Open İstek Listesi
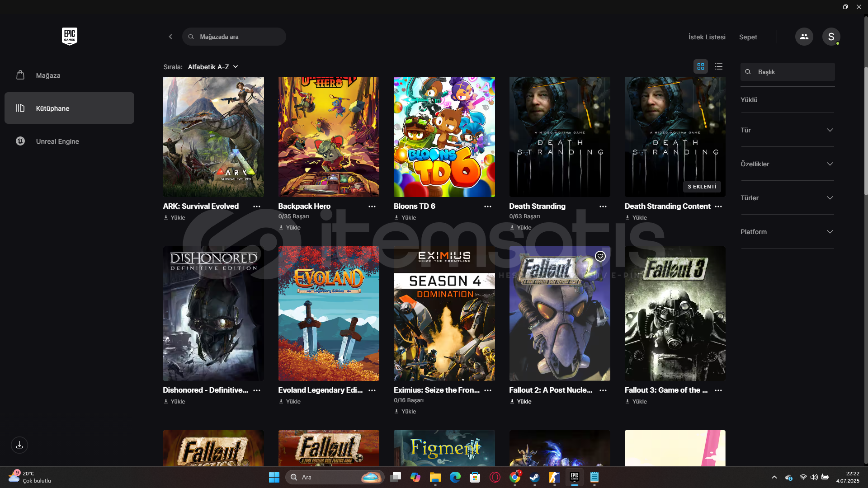 [x=707, y=37]
